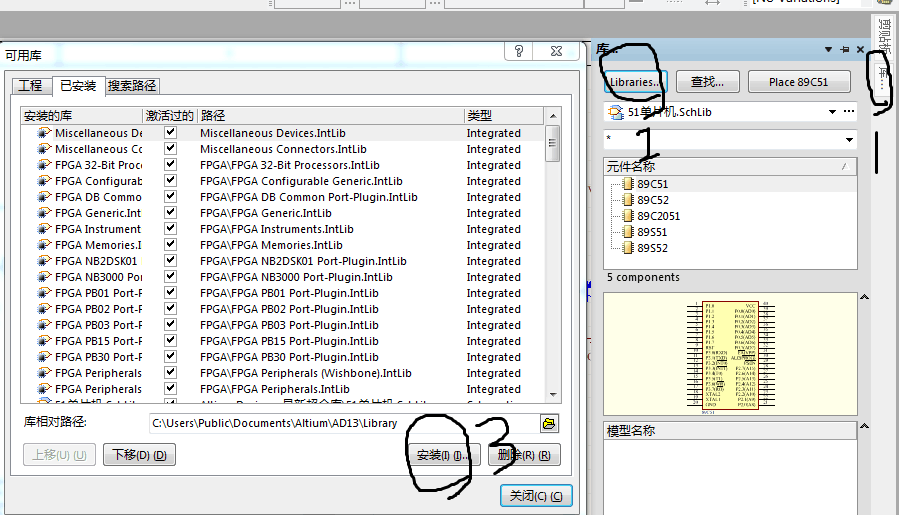Click the library icon of FPGA Configurable Generic
The image size is (899, 515).
pos(44,181)
